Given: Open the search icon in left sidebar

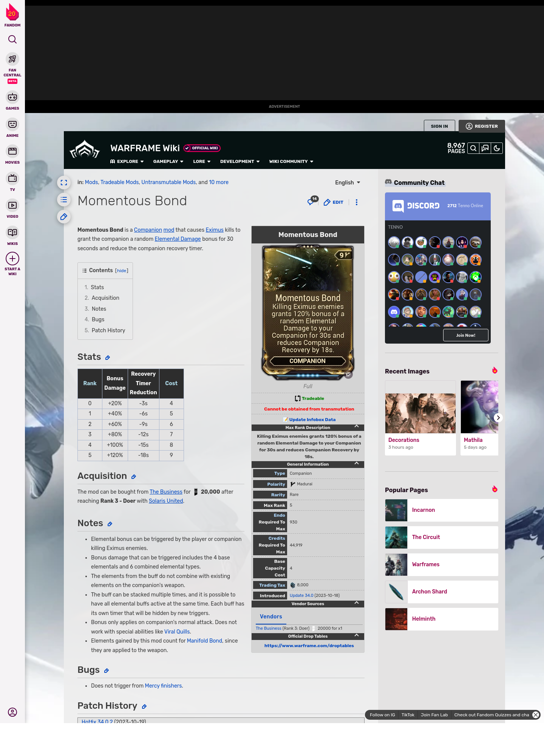Looking at the screenshot, I should 12,39.
